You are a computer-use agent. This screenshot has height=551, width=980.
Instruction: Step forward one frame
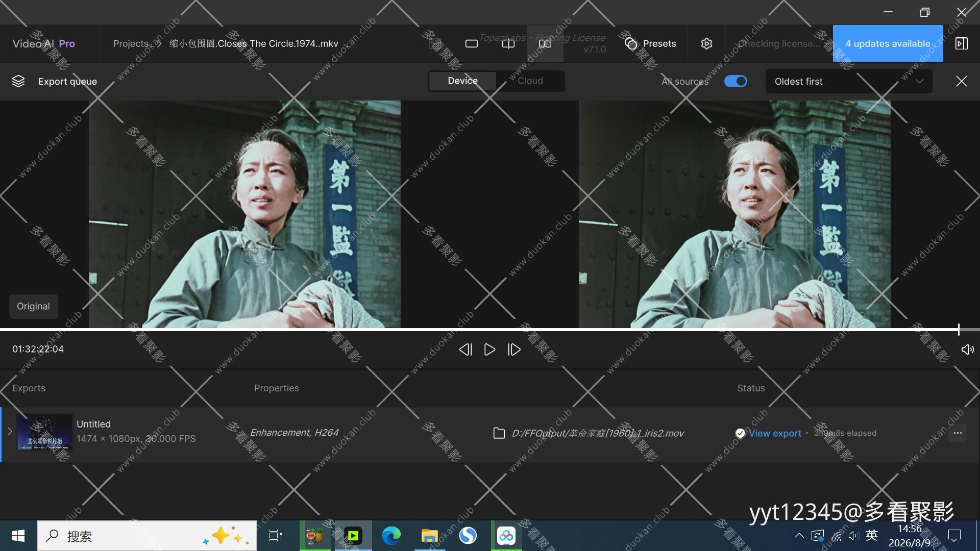[514, 349]
